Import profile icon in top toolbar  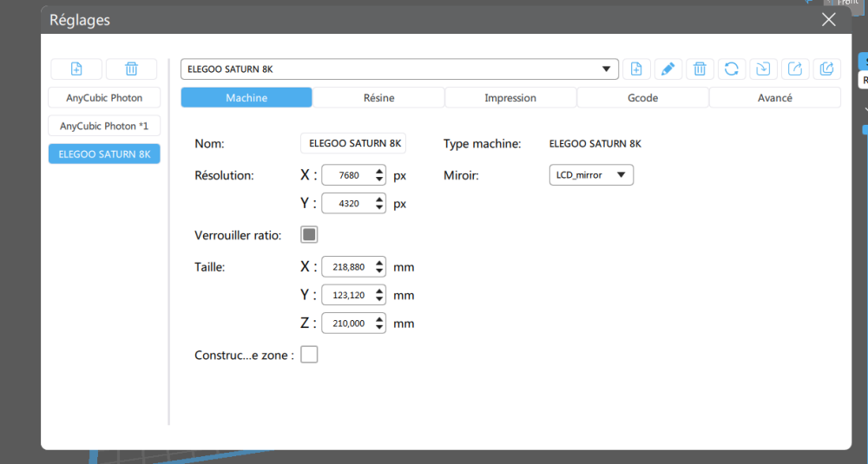tap(763, 69)
